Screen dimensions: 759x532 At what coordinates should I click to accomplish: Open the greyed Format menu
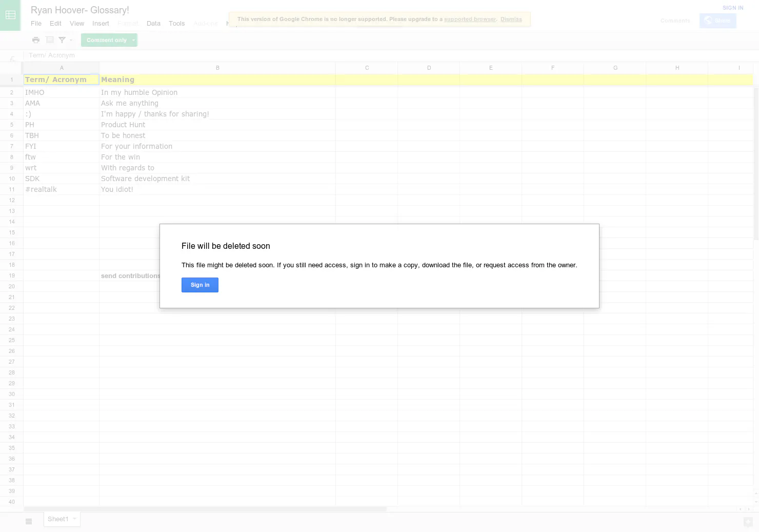[128, 24]
